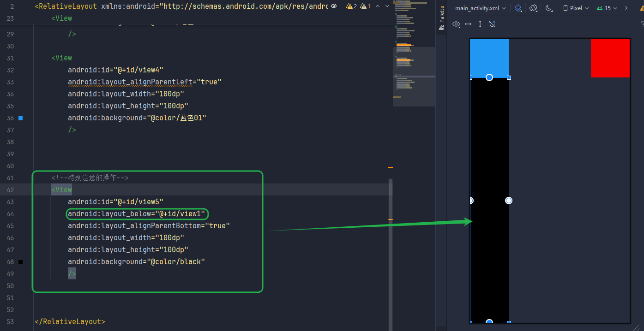Click the sticky RelativeLayout header line

[x=181, y=6]
